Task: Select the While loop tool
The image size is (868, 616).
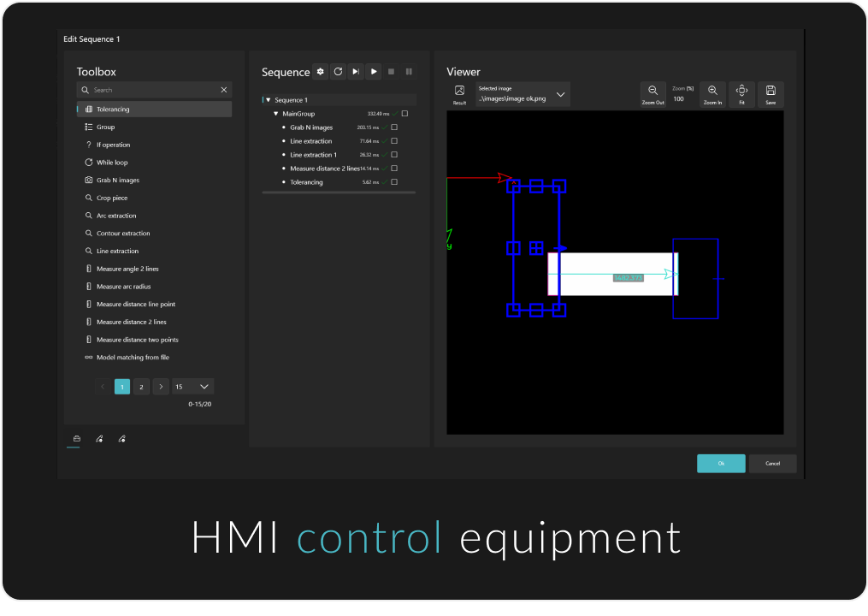Action: point(155,163)
